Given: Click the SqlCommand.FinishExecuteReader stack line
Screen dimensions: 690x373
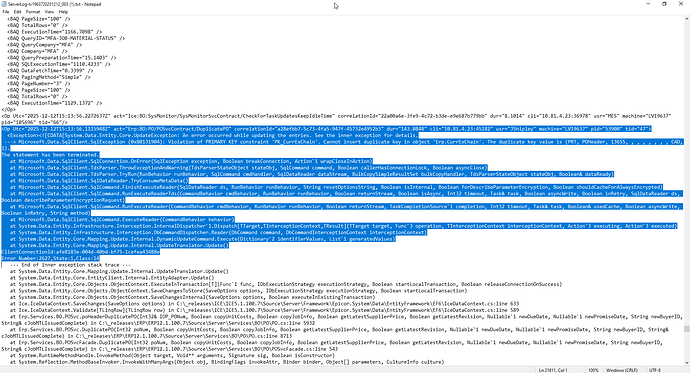Looking at the screenshot, I should [336, 187].
